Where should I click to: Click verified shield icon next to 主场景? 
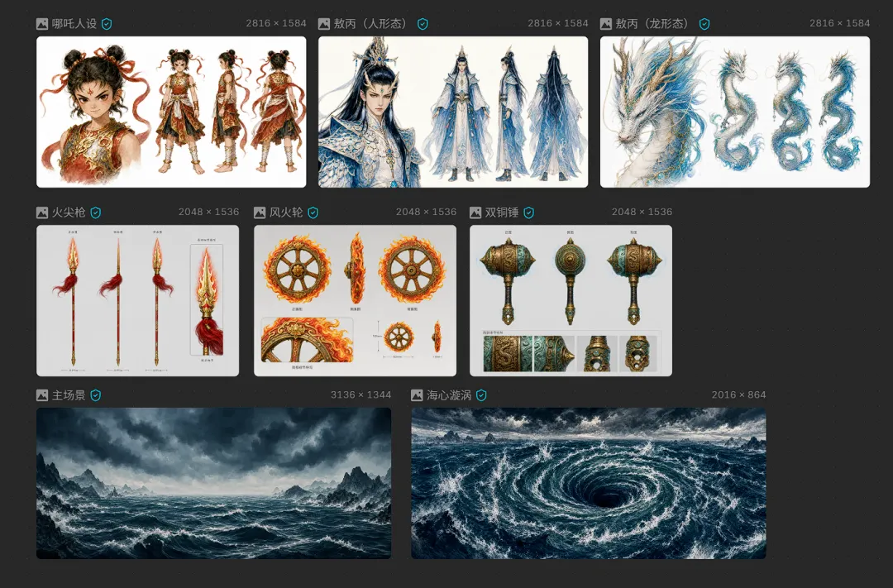tap(96, 395)
